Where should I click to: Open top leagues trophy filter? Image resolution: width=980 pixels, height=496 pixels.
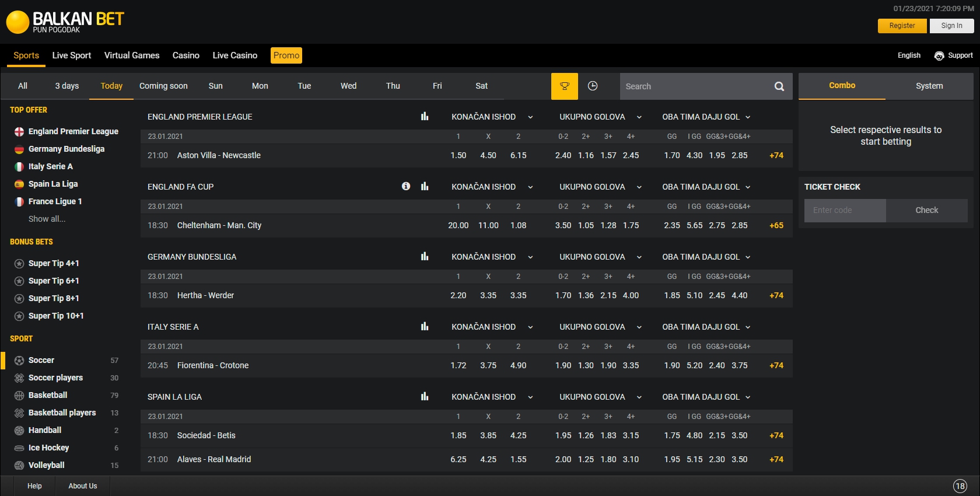click(x=564, y=86)
